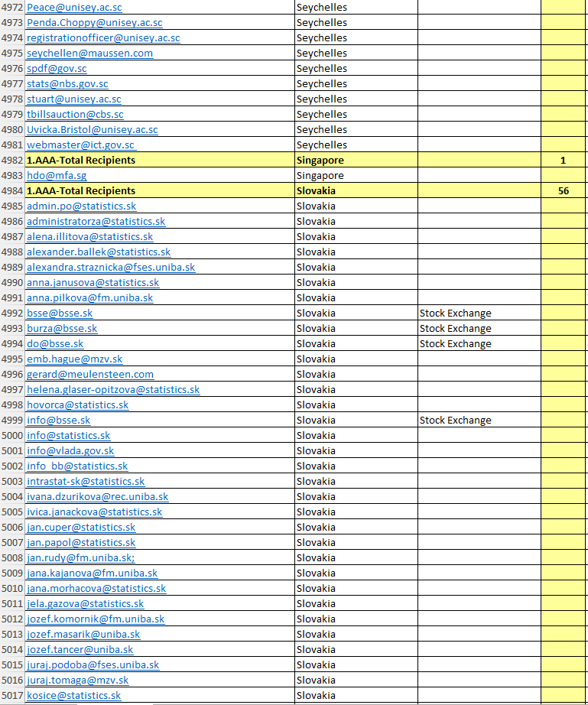Select Stock Exchange cell in do@bsse.sk row
The height and width of the screenshot is (705, 588).
[x=479, y=343]
